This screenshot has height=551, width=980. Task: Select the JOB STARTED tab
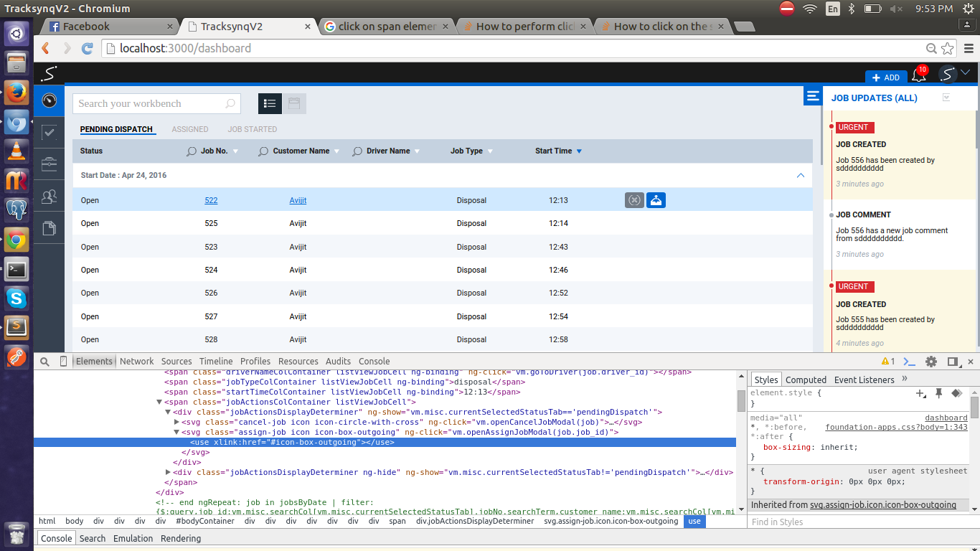253,129
